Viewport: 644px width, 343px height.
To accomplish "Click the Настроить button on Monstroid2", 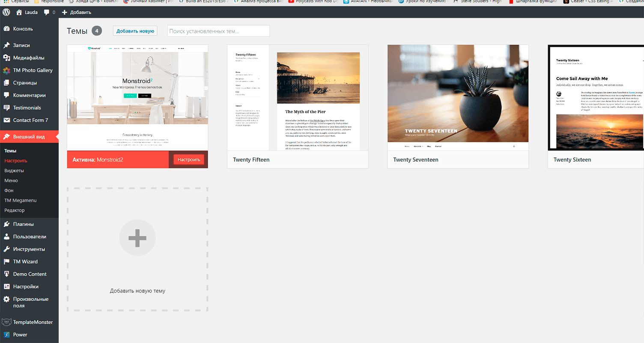I will pos(189,159).
